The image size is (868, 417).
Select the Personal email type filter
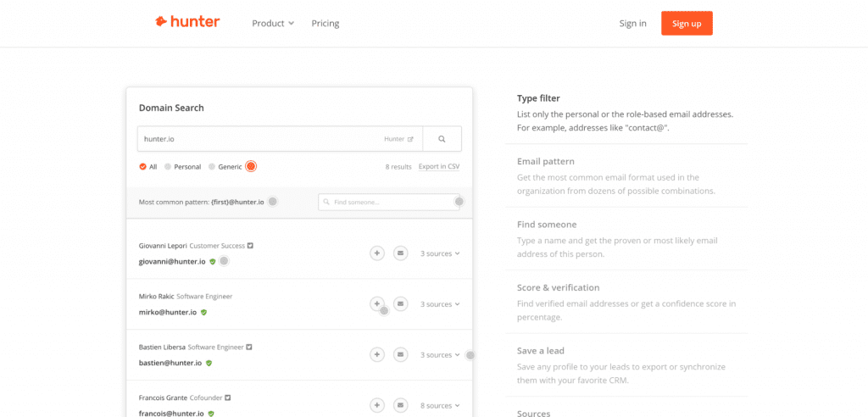(x=183, y=167)
